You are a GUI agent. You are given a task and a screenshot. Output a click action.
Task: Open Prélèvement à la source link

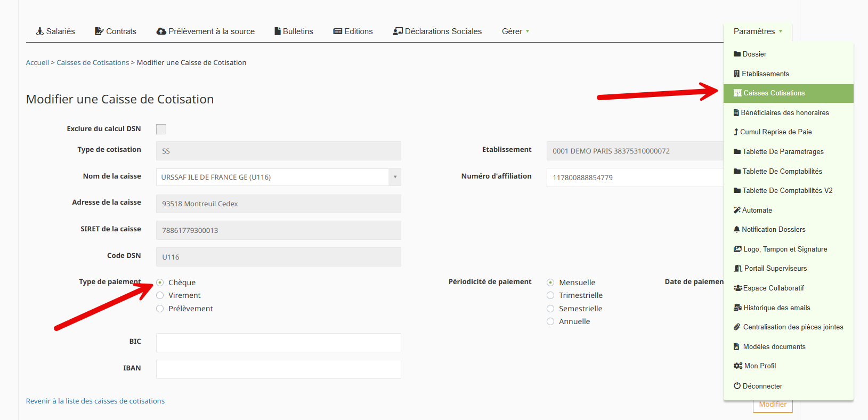pos(206,31)
